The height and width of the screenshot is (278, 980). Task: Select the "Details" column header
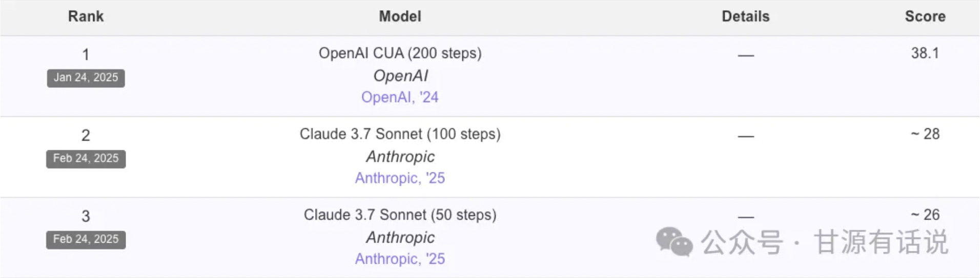tap(745, 16)
